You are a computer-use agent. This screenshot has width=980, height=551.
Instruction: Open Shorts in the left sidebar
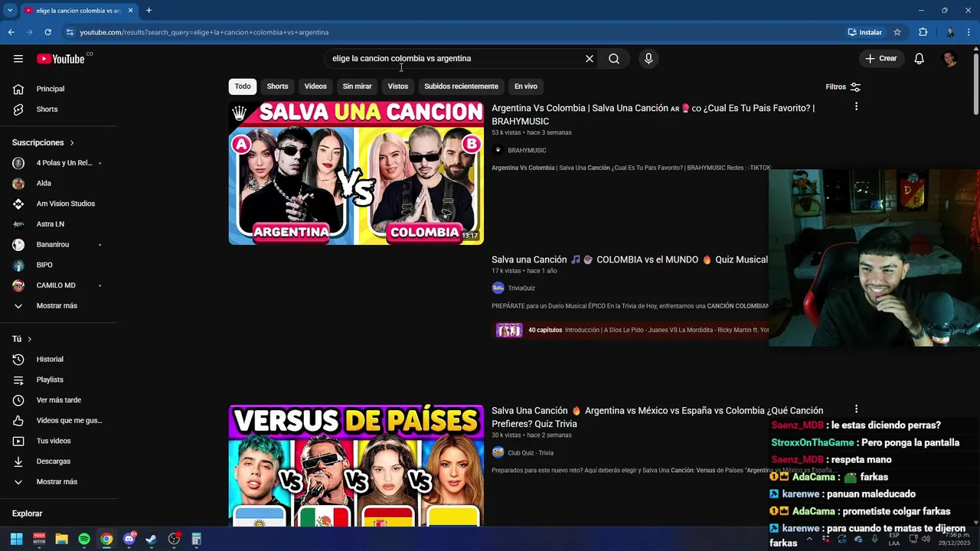click(x=58, y=109)
